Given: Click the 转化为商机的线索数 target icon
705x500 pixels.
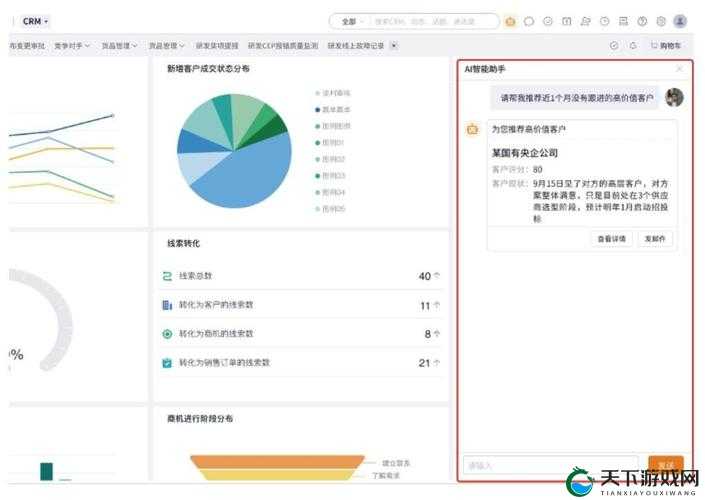Looking at the screenshot, I should pos(167,334).
